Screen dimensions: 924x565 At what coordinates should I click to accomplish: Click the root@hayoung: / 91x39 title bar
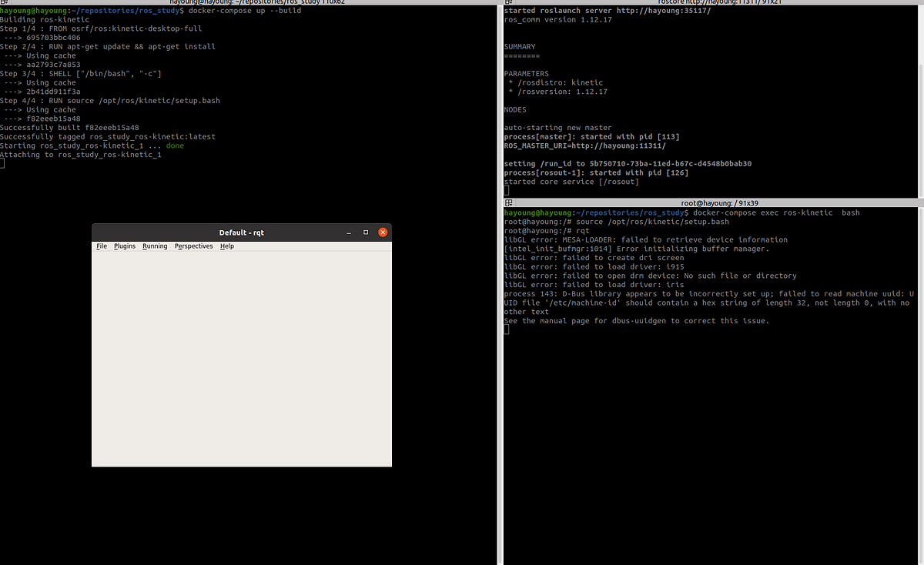[718, 202]
